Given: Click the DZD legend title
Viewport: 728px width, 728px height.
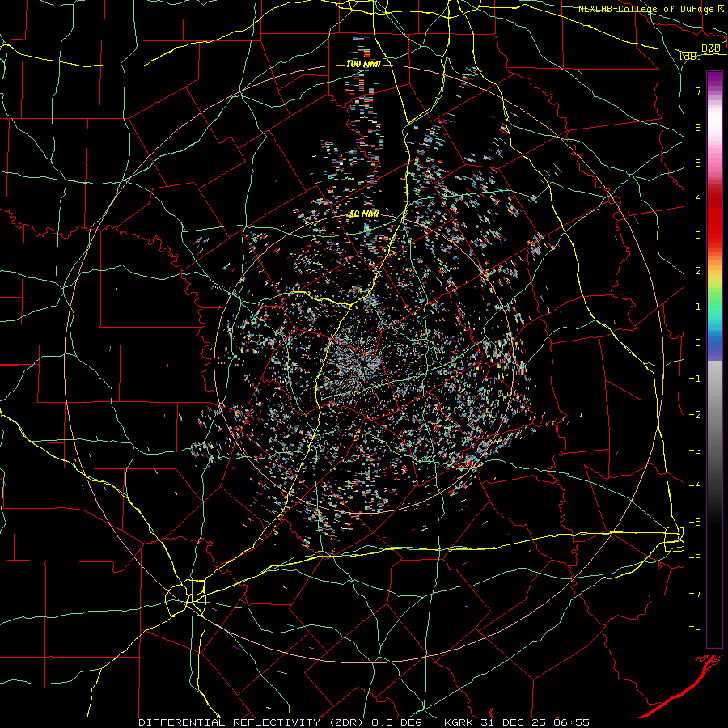Looking at the screenshot, I should coord(710,49).
